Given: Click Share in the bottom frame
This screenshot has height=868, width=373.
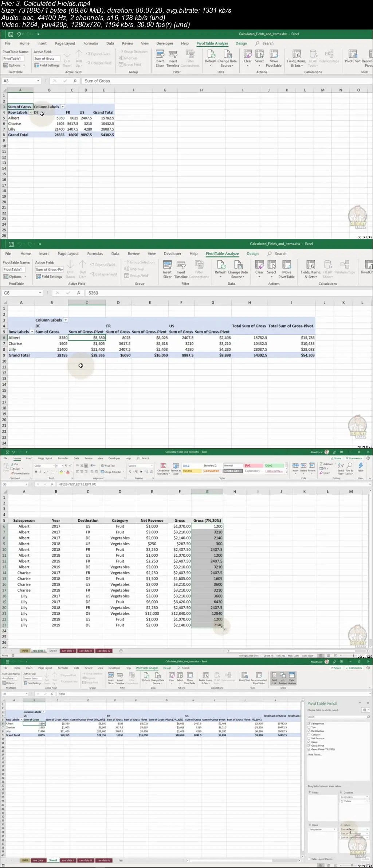Looking at the screenshot, I should point(336,668).
